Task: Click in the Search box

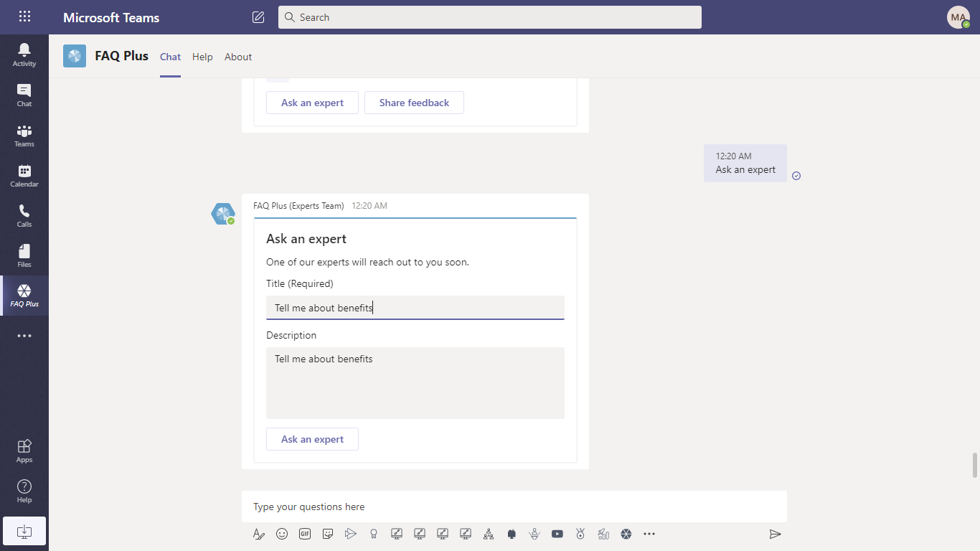Action: point(490,17)
